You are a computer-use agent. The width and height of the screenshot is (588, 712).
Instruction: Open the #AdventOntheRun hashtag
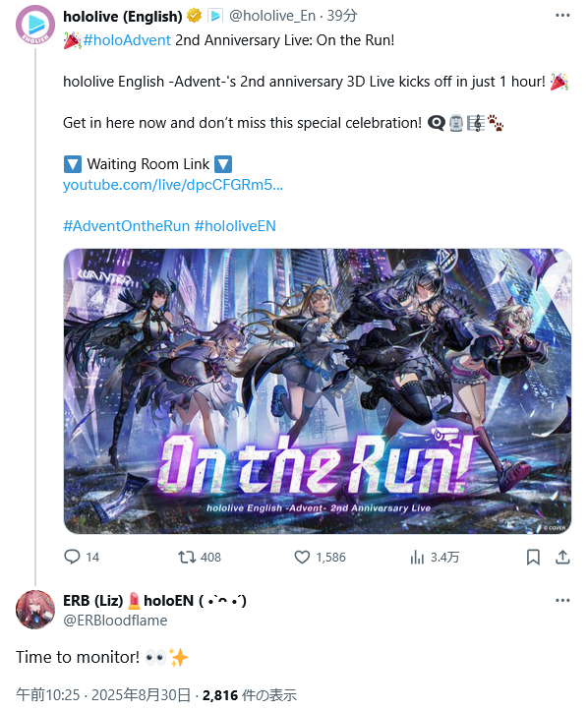point(126,225)
